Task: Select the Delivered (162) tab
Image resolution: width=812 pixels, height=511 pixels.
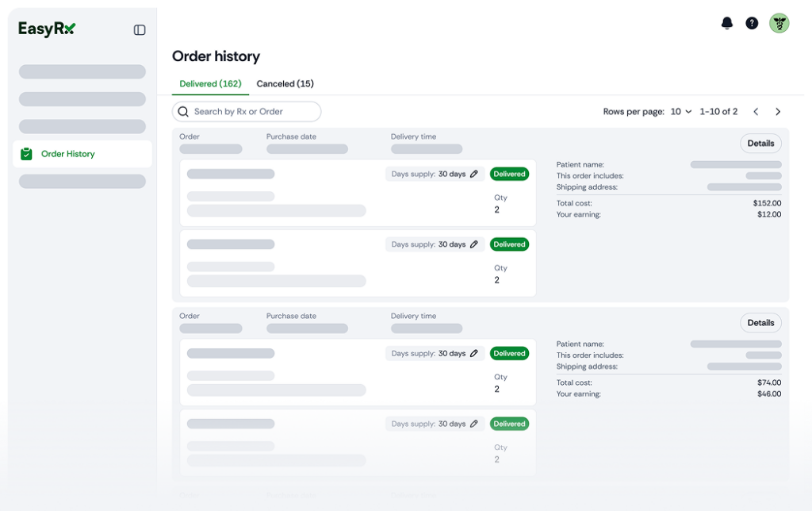Action: point(209,83)
